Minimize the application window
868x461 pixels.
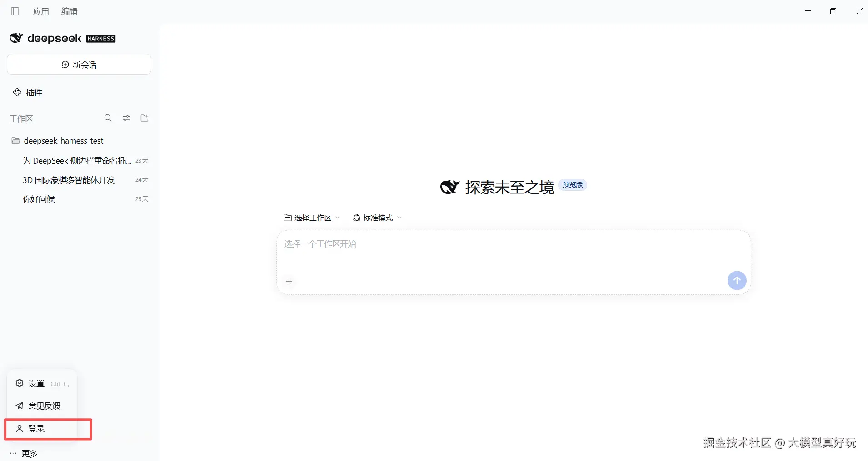pyautogui.click(x=808, y=11)
